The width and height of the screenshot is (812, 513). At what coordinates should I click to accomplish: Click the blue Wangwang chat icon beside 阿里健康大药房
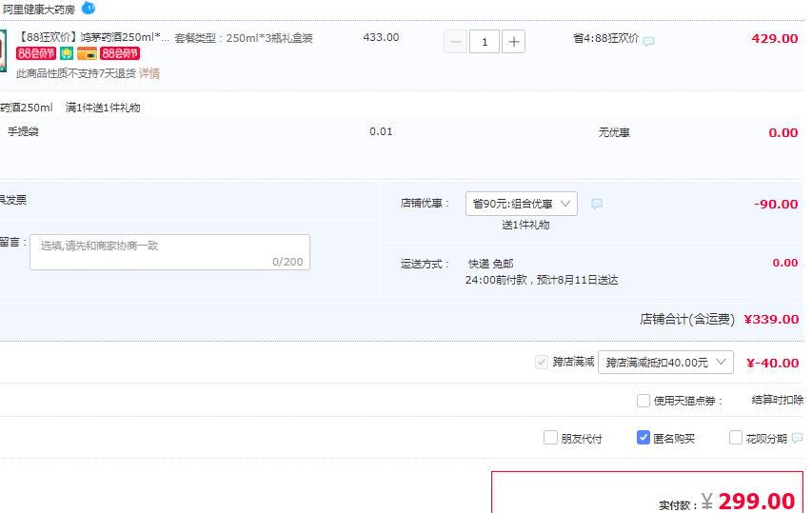pyautogui.click(x=89, y=8)
